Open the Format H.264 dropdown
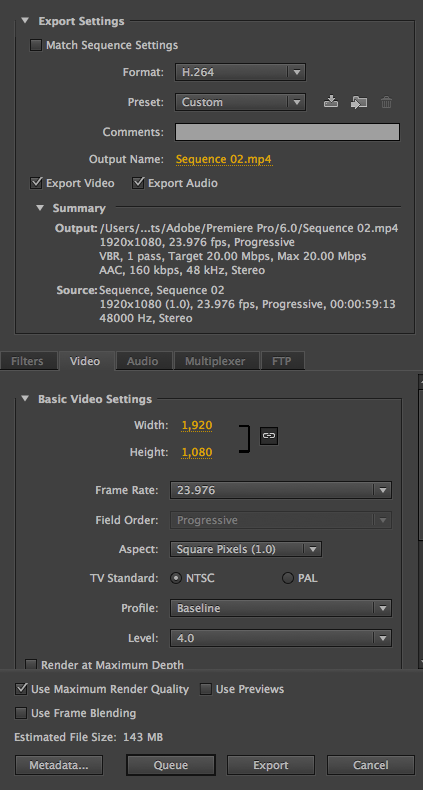Image resolution: width=423 pixels, height=790 pixels. point(240,72)
